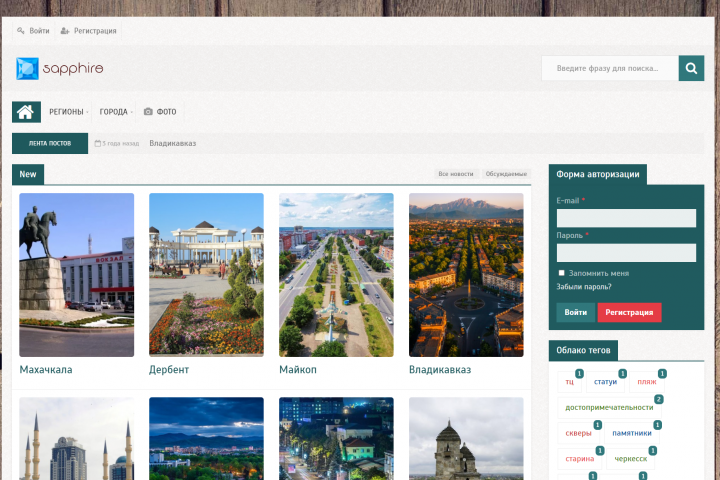Image resolution: width=720 pixels, height=480 pixels.
Task: Click the user-plus icon beside Регистрация at top
Action: click(x=65, y=31)
